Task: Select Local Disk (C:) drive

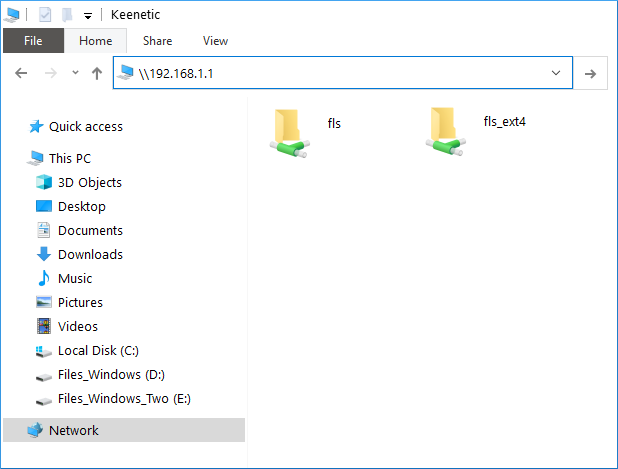Action: pyautogui.click(x=98, y=350)
